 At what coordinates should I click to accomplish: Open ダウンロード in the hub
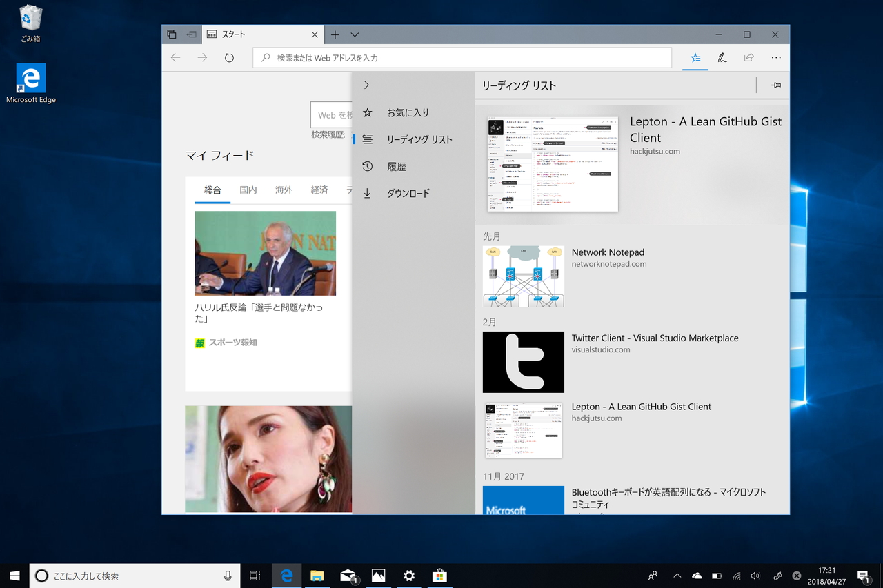(x=413, y=193)
